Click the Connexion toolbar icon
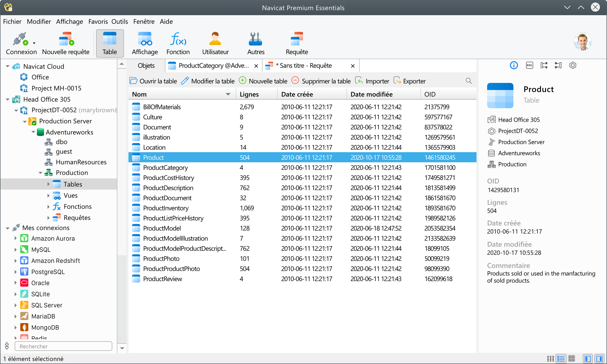Image resolution: width=607 pixels, height=364 pixels. pyautogui.click(x=20, y=39)
